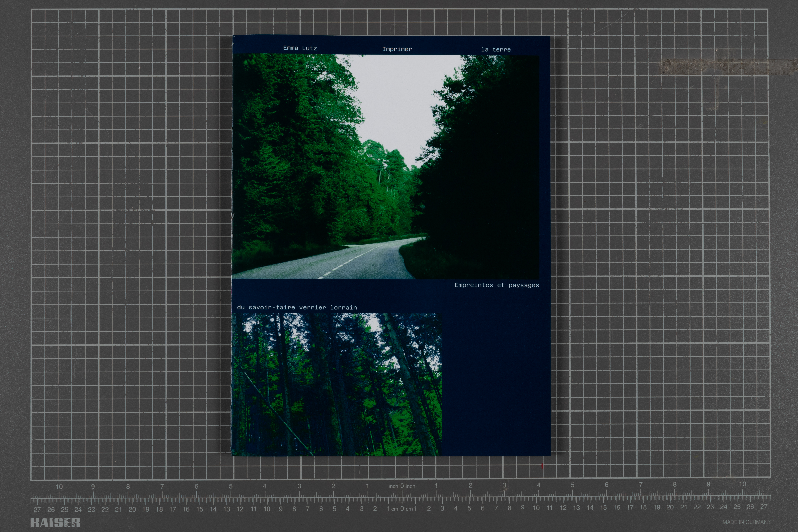Screen dimensions: 798x532
Task: Click the lower forest trees photograph
Action: (336, 384)
